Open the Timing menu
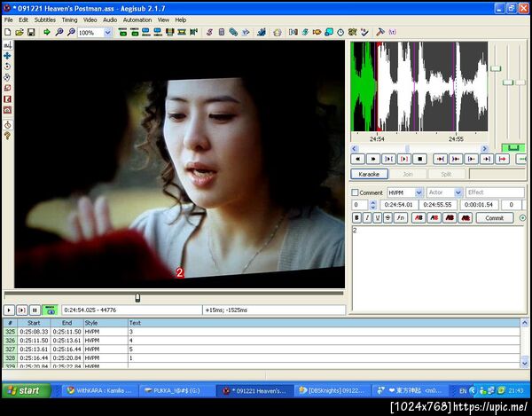Viewport: 532px width, 416px height. pyautogui.click(x=69, y=20)
